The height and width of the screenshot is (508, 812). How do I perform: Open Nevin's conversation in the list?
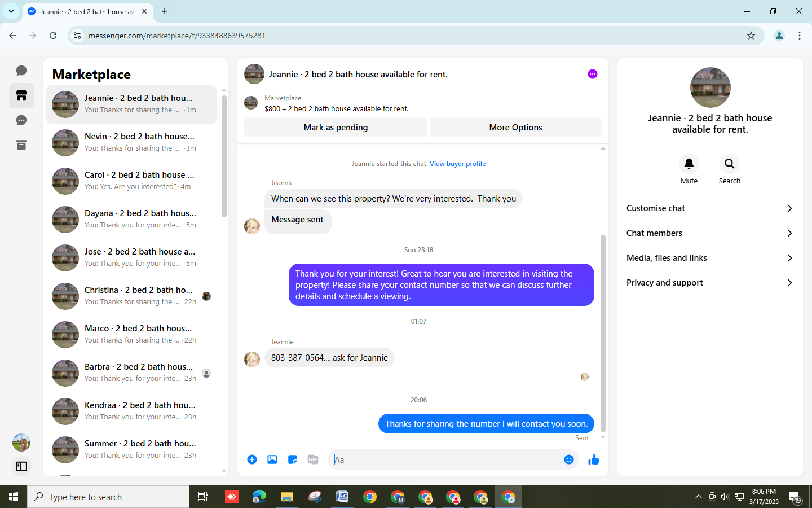[x=131, y=143]
